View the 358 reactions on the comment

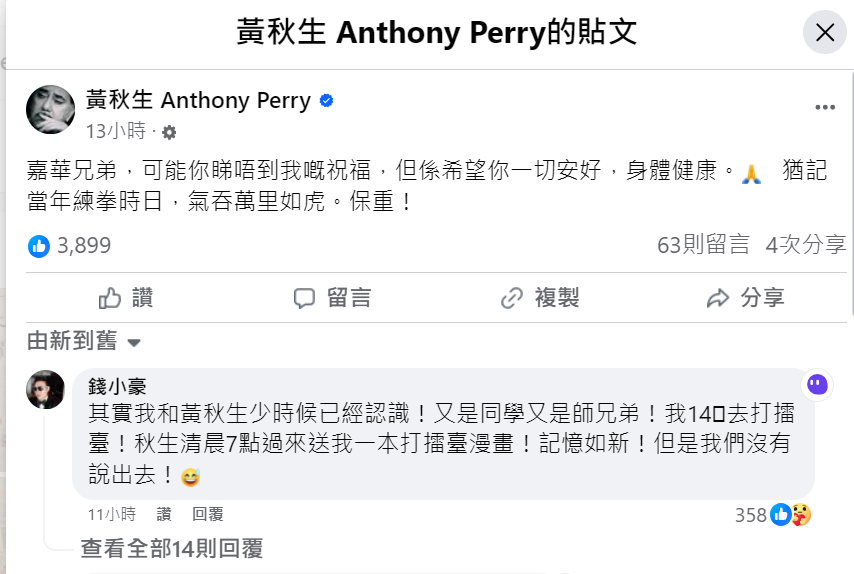773,515
